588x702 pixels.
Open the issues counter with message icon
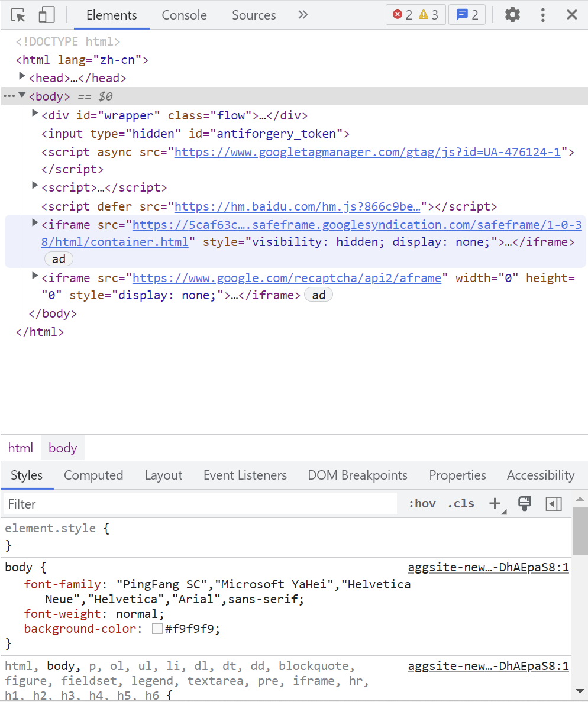point(467,15)
